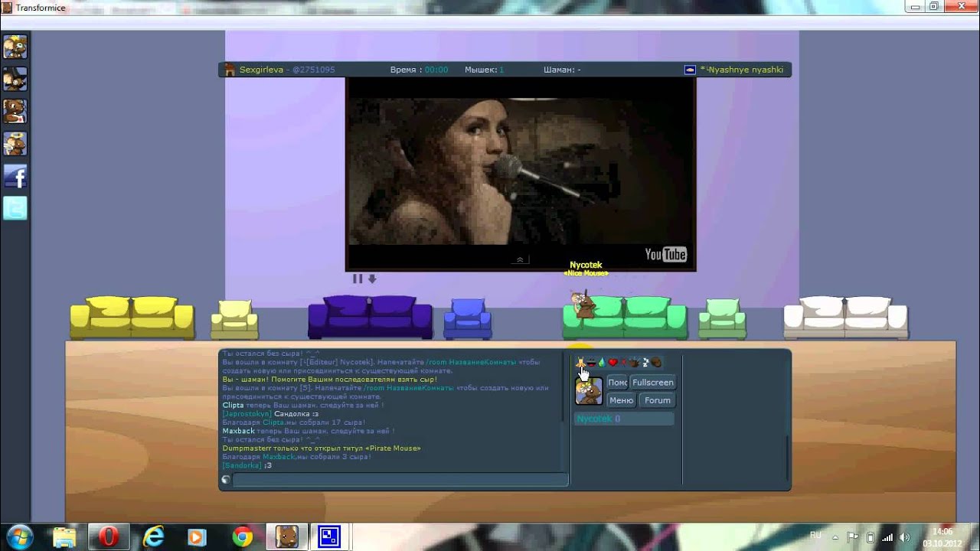Open the angel mouse shortcut in left sidebar
The image size is (980, 551).
(15, 143)
